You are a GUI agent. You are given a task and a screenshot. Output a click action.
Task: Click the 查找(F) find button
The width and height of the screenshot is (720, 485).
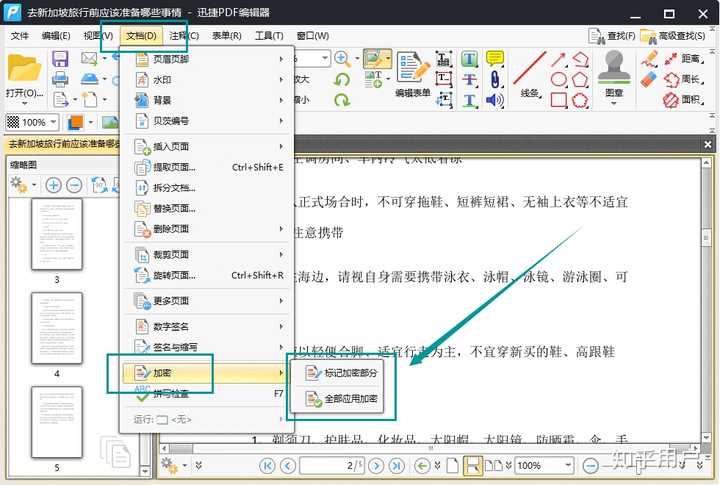click(612, 36)
